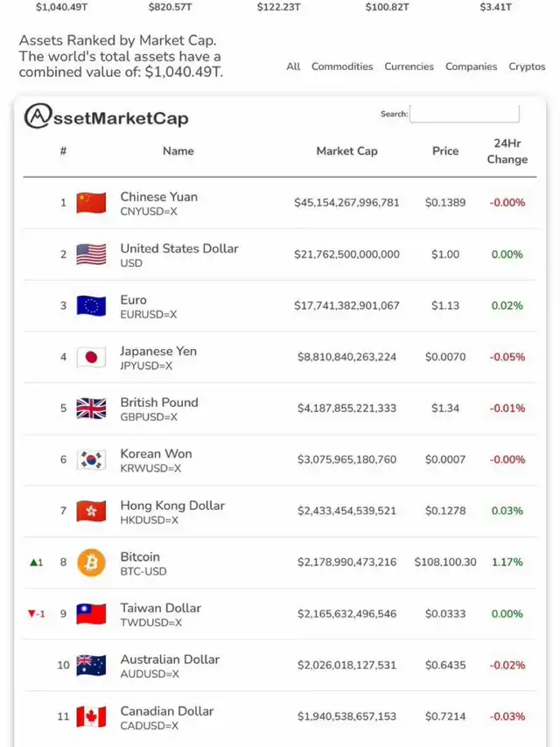Image resolution: width=560 pixels, height=747 pixels.
Task: Focus the Search input field
Action: click(465, 114)
